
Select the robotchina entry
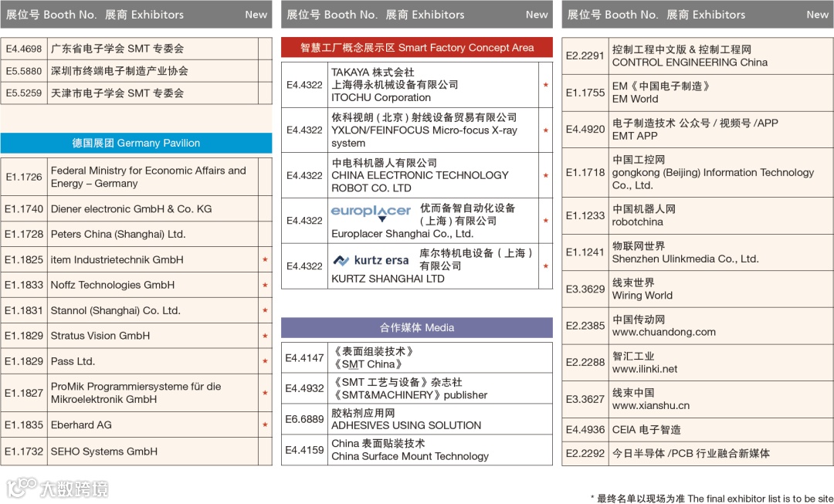[x=637, y=222]
